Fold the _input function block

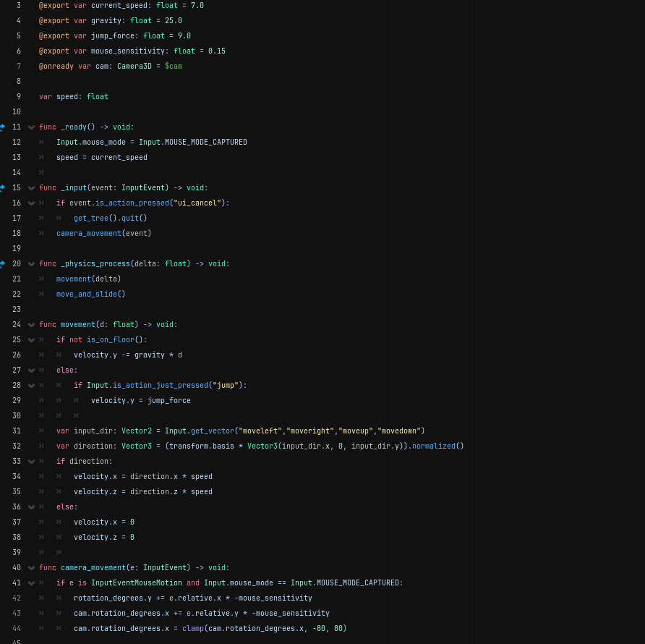click(x=31, y=188)
